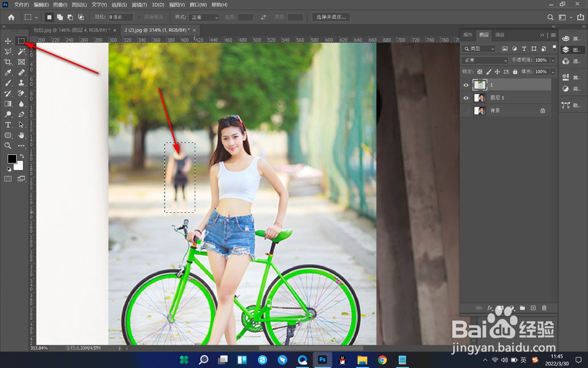
Task: Select the Spot Healing Brush tool
Action: (x=21, y=72)
